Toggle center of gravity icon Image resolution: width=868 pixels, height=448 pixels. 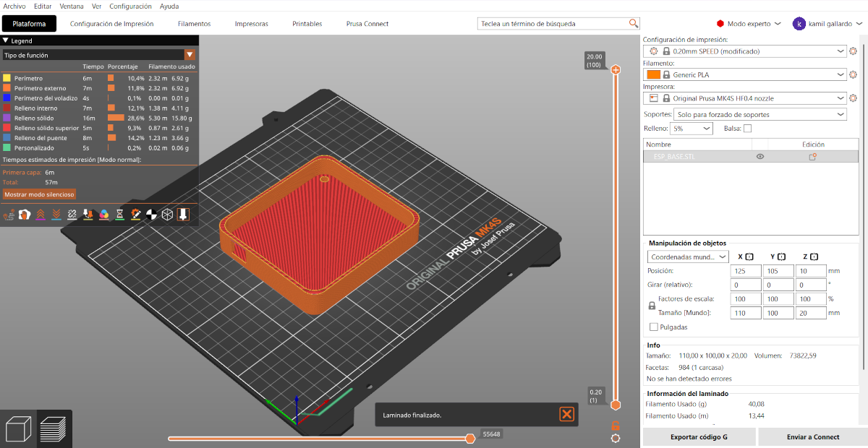click(x=152, y=214)
